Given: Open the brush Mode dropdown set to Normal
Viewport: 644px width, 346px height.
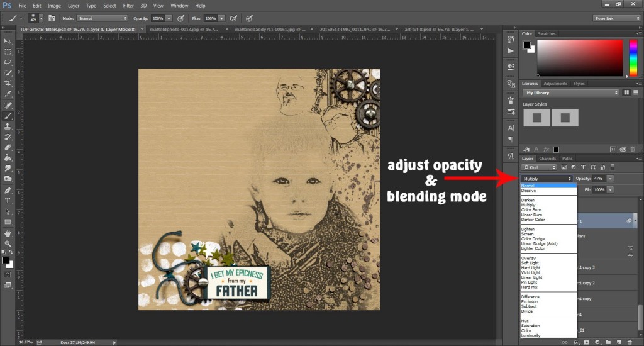Looking at the screenshot, I should [x=102, y=18].
